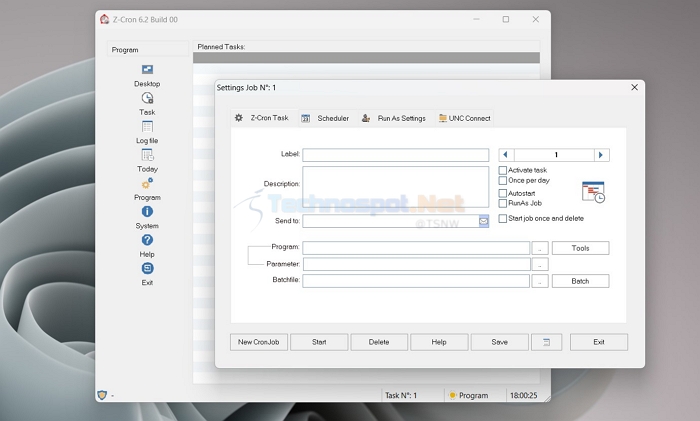This screenshot has width=700, height=421.
Task: Browse for Program file with dots button
Action: (540, 248)
